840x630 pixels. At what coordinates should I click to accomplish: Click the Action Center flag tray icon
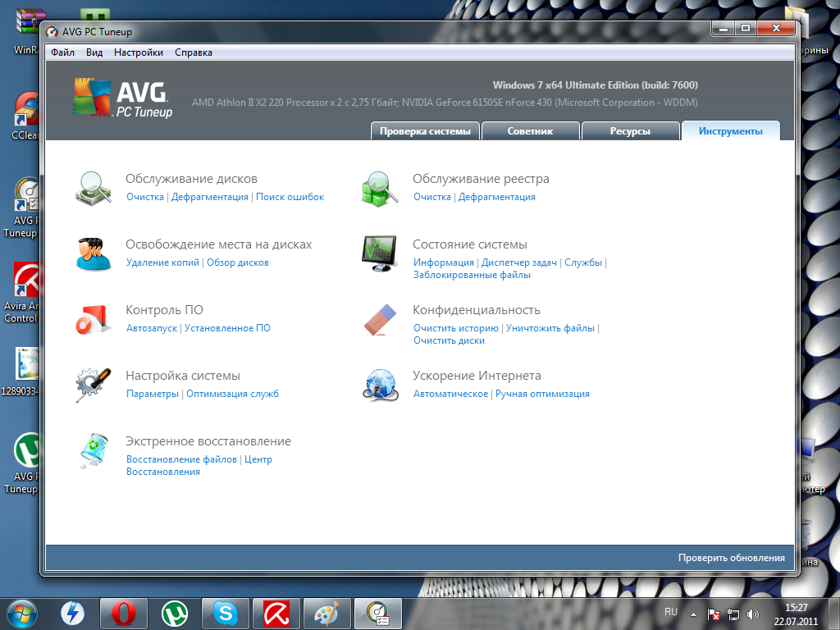(713, 614)
